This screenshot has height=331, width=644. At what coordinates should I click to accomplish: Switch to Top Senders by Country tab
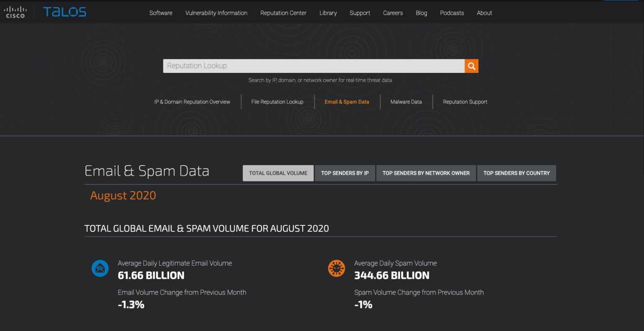click(x=517, y=173)
